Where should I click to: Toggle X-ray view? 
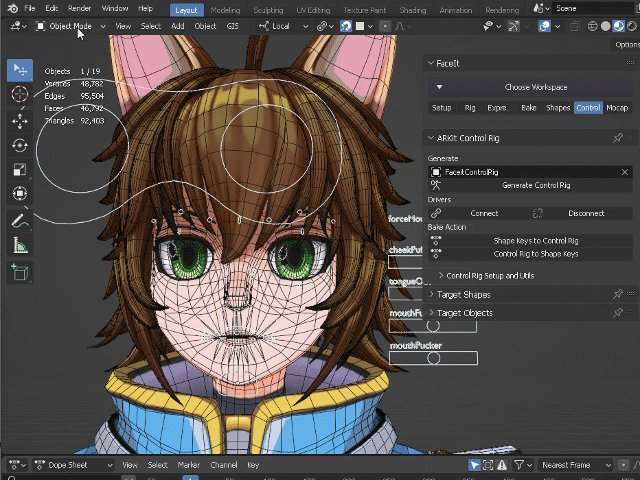click(x=575, y=26)
